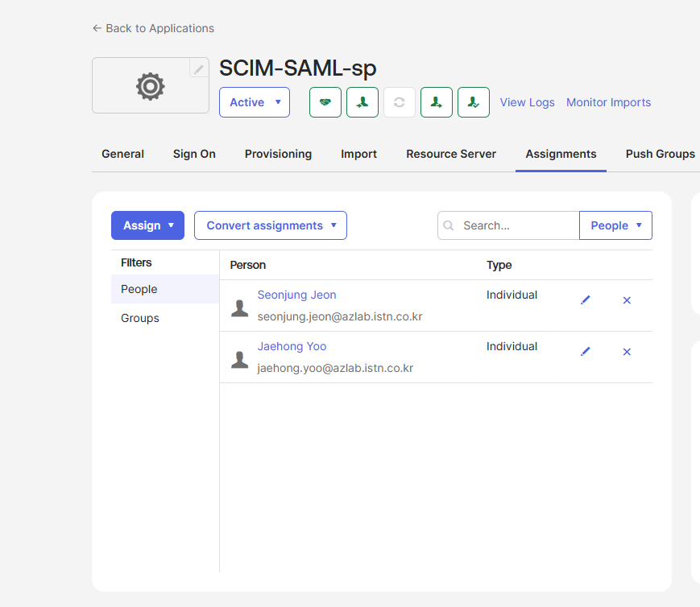Viewport: 700px width, 607px height.
Task: Open the View Logs link
Action: tap(528, 102)
